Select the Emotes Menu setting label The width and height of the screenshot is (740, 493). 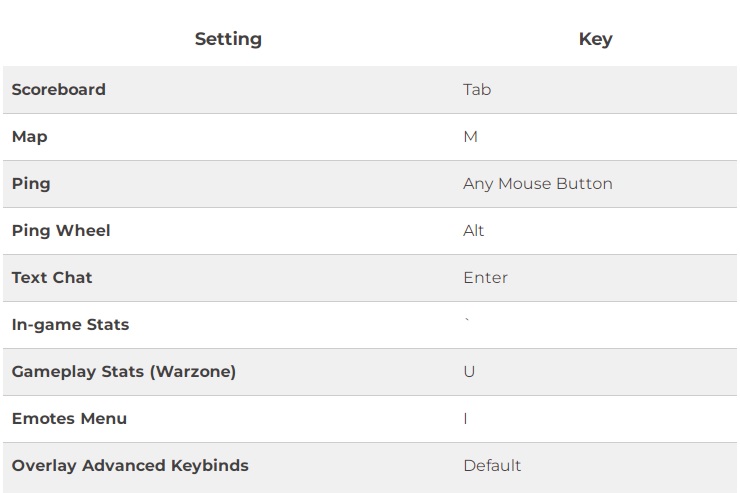(69, 419)
